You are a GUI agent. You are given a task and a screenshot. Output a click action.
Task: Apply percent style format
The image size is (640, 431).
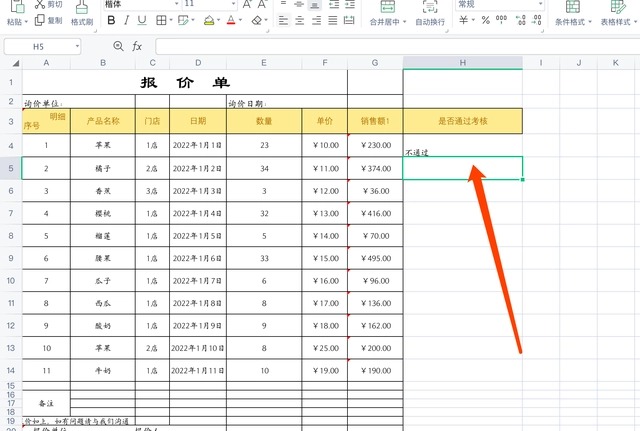point(485,20)
